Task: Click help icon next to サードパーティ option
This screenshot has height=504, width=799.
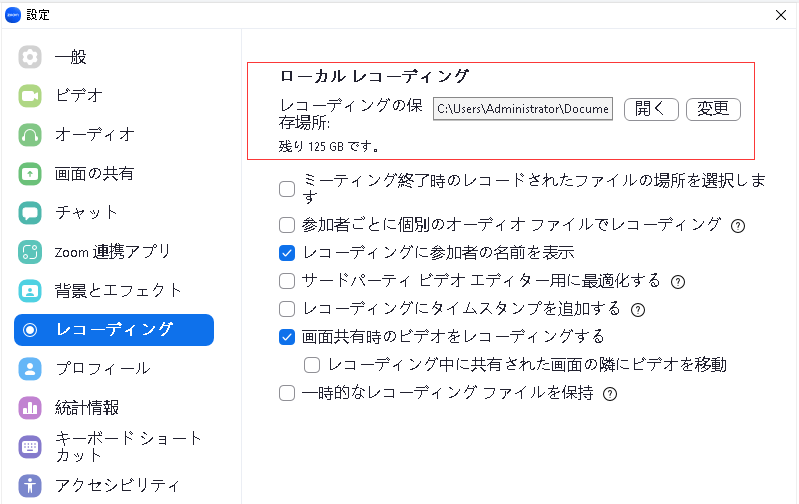Action: click(x=678, y=282)
